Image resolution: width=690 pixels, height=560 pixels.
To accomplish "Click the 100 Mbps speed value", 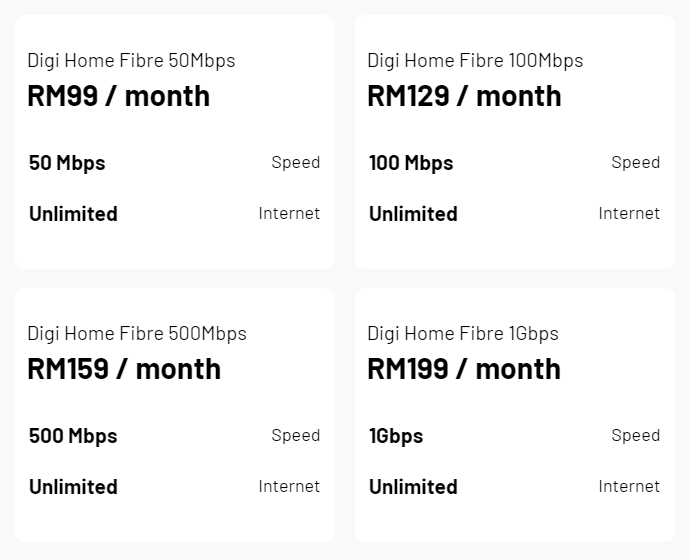I will coord(411,163).
